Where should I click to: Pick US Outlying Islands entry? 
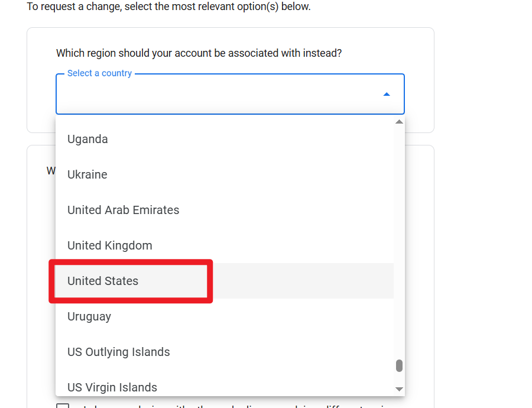(118, 352)
